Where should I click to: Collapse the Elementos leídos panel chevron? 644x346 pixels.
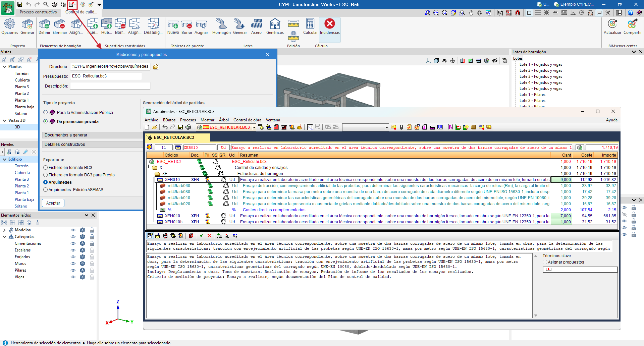87,215
